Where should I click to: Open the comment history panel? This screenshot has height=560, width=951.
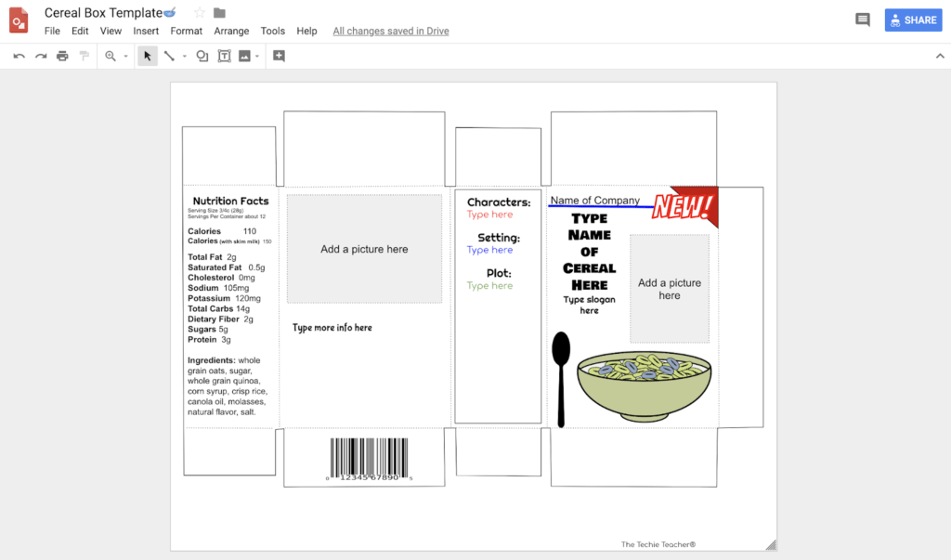tap(862, 19)
